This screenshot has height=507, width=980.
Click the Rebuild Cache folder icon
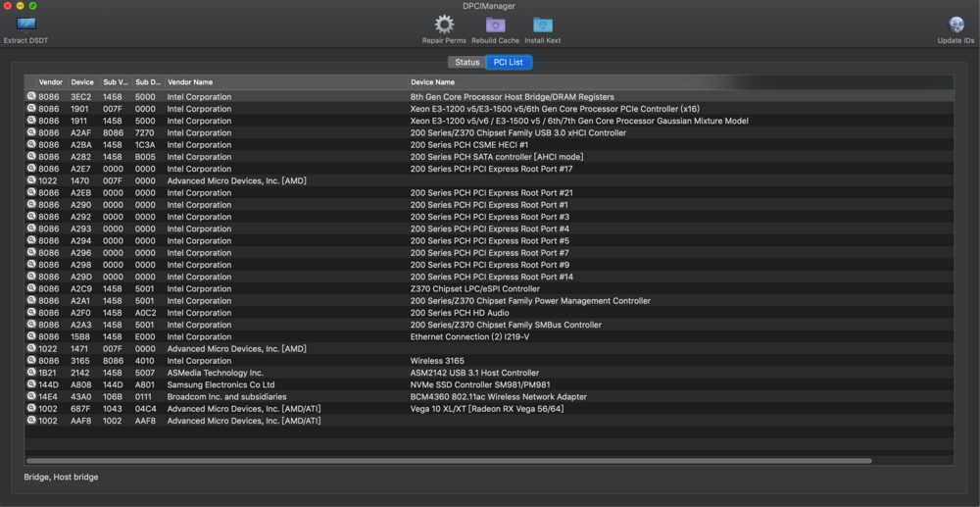tap(495, 25)
